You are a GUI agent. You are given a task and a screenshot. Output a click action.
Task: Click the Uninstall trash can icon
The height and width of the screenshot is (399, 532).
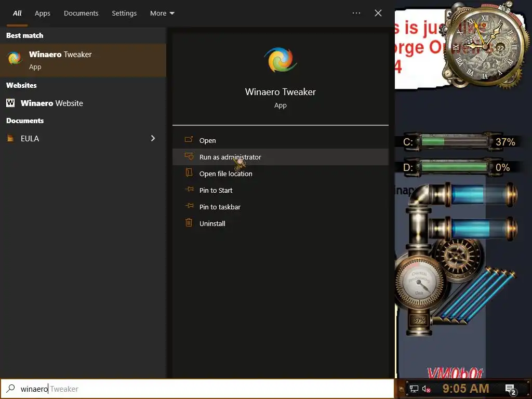point(189,222)
